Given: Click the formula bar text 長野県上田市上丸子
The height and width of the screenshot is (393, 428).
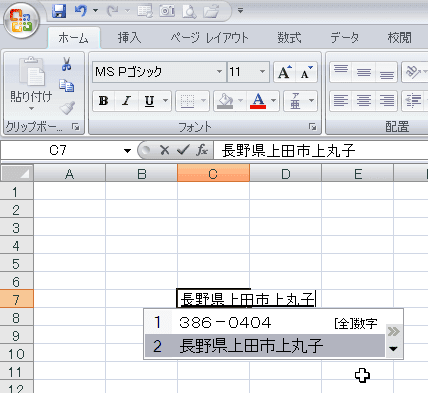Looking at the screenshot, I should 288,151.
